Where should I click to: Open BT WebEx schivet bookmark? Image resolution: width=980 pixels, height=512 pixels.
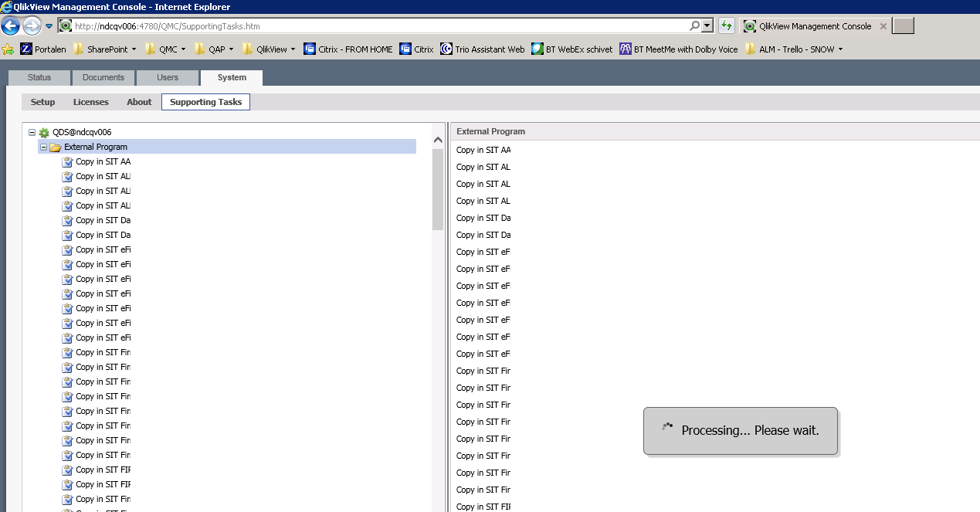572,49
